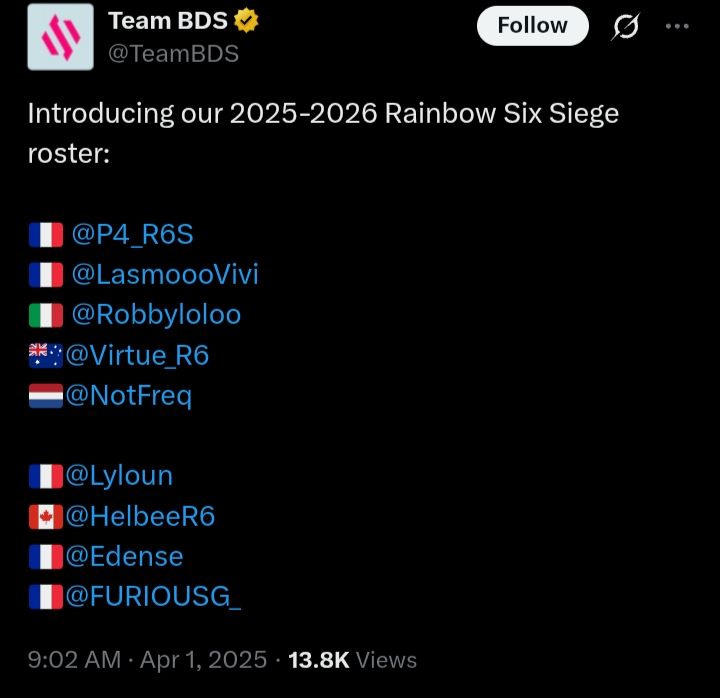Click the 9:02 AM Apr 1, 2025 timestamp
This screenshot has height=698, width=720.
point(147,660)
